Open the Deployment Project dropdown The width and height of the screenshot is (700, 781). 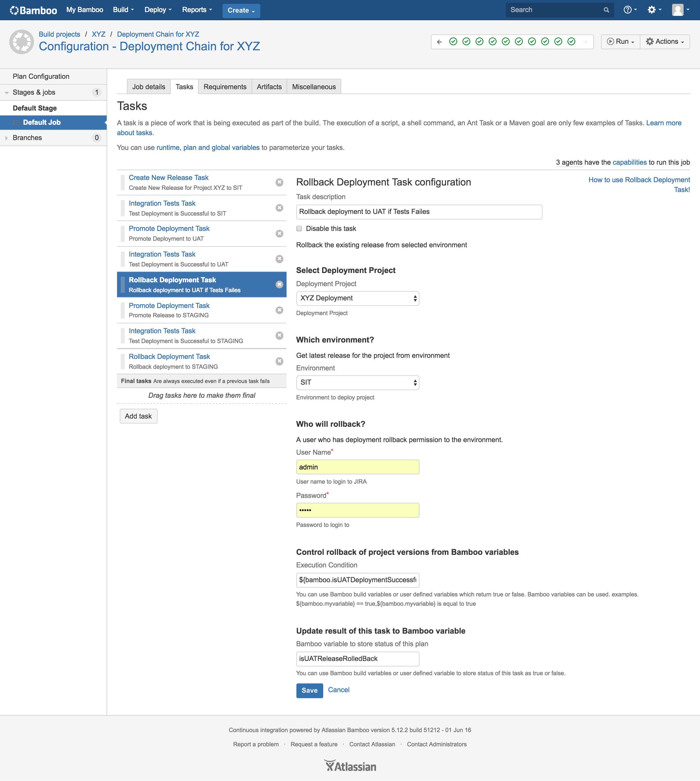click(357, 298)
